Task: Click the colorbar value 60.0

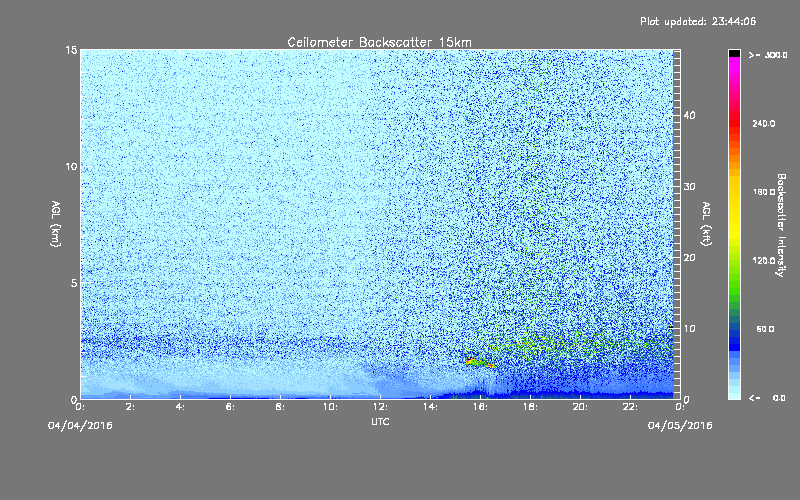Action: click(x=765, y=329)
